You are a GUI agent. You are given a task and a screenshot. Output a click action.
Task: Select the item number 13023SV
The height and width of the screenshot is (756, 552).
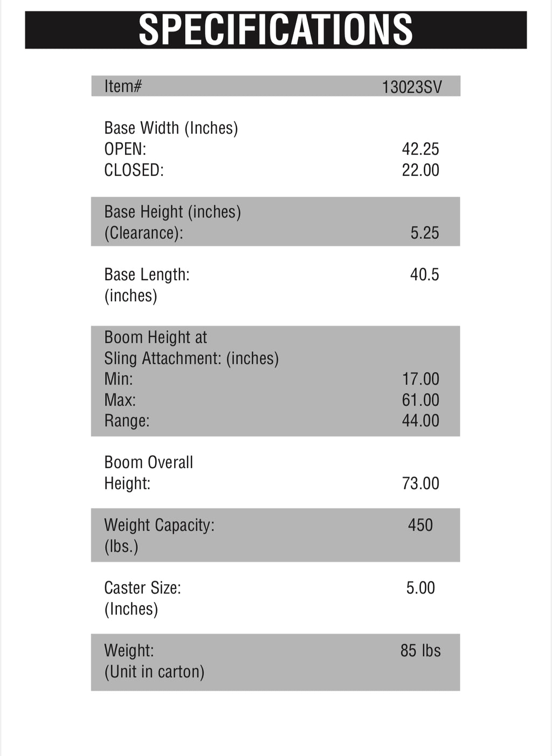point(412,87)
